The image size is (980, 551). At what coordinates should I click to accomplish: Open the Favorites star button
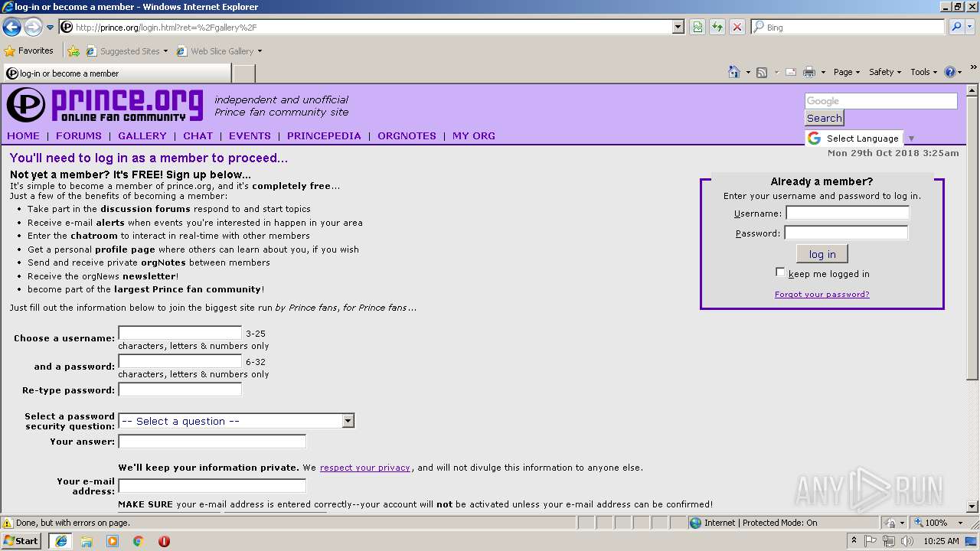point(28,51)
